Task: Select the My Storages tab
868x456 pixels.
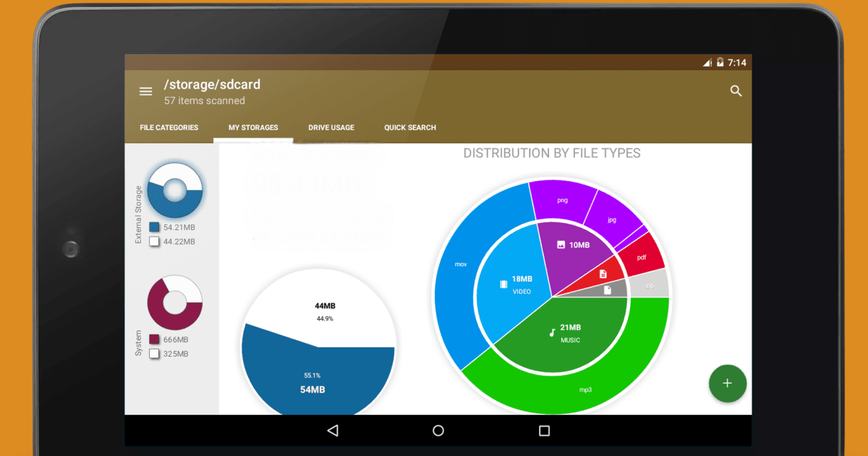Action: pos(253,127)
